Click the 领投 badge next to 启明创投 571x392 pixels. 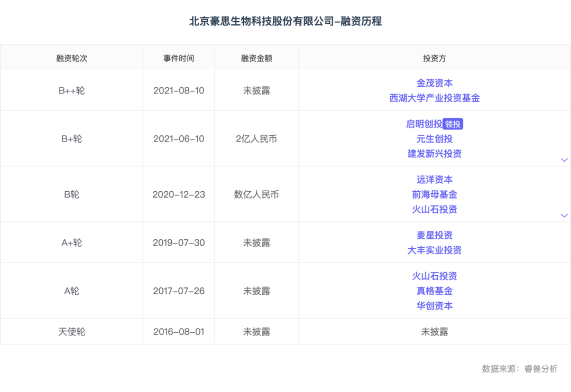click(x=453, y=124)
